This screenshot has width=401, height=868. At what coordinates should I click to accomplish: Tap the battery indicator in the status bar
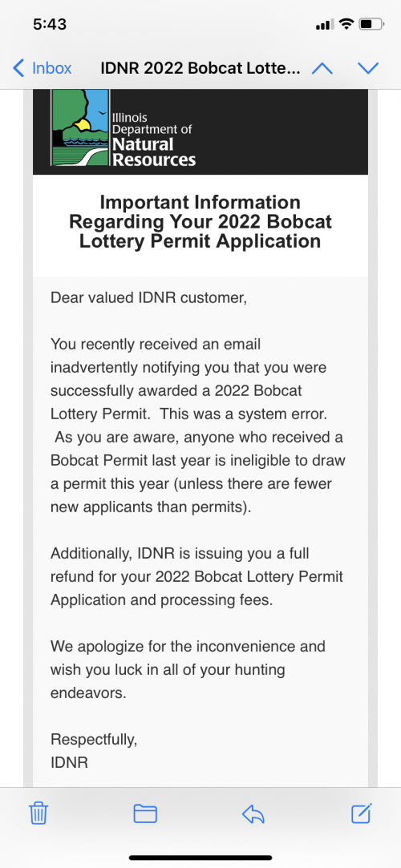coord(371,24)
